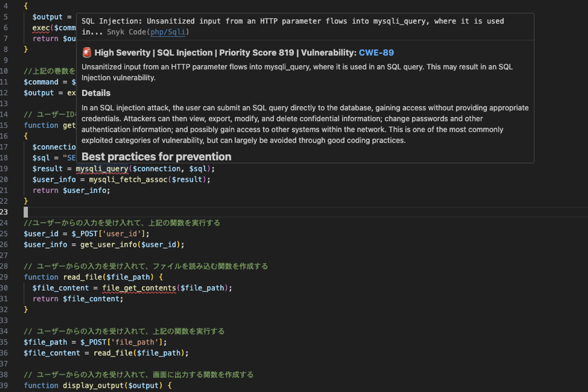Click the Details heading in the hover popup
588x392 pixels.
pos(96,93)
